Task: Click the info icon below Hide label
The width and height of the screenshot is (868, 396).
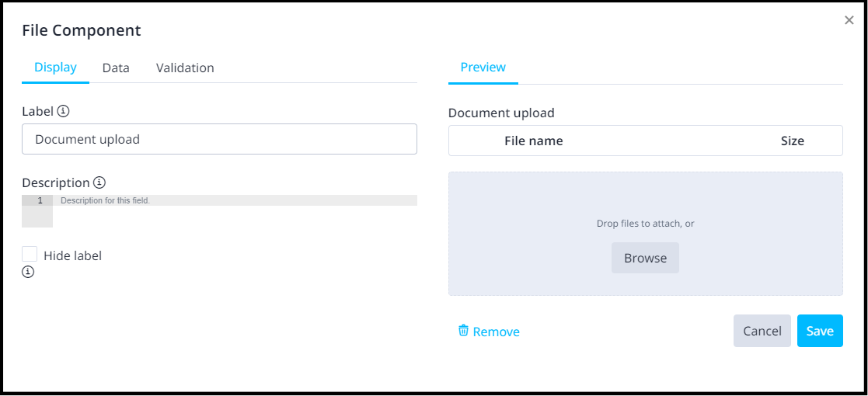Action: (28, 272)
